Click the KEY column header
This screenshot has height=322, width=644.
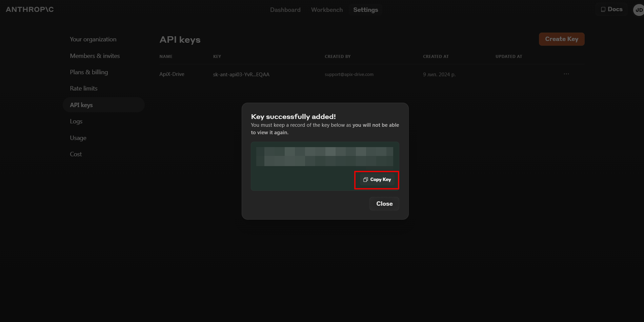point(217,57)
